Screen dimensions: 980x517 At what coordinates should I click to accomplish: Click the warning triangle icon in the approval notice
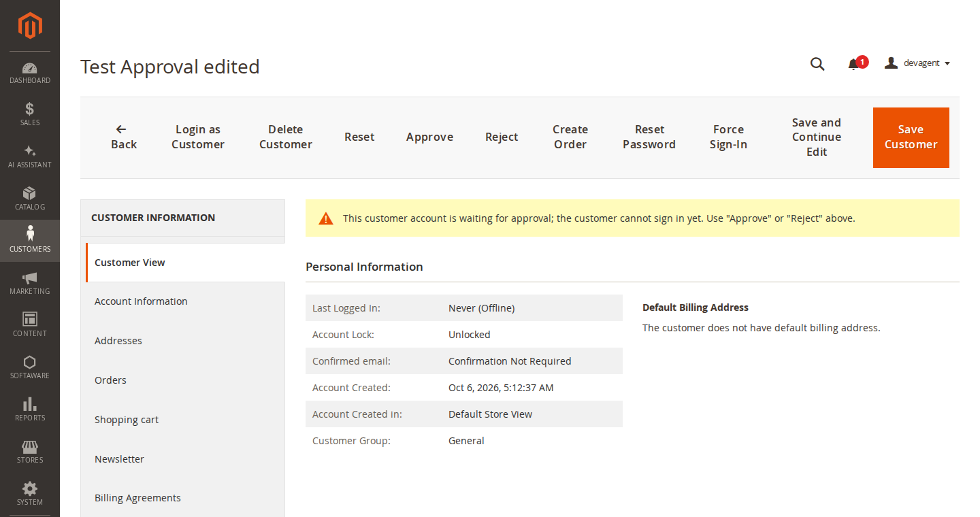click(326, 218)
